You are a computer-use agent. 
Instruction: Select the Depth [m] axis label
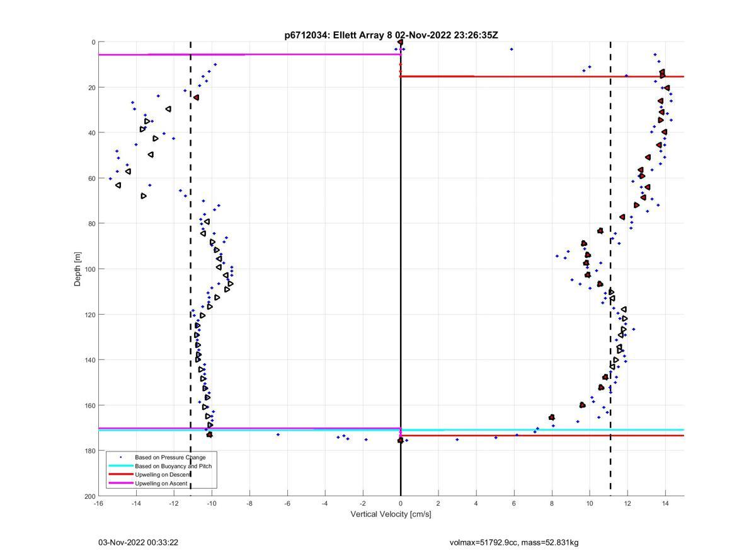click(78, 269)
